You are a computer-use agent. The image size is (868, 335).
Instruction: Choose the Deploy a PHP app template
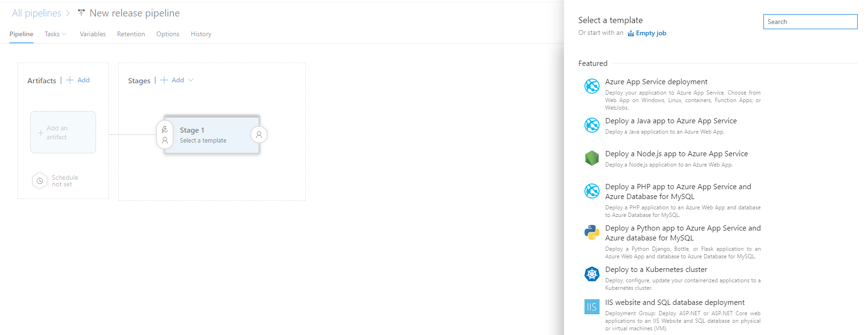[678, 191]
